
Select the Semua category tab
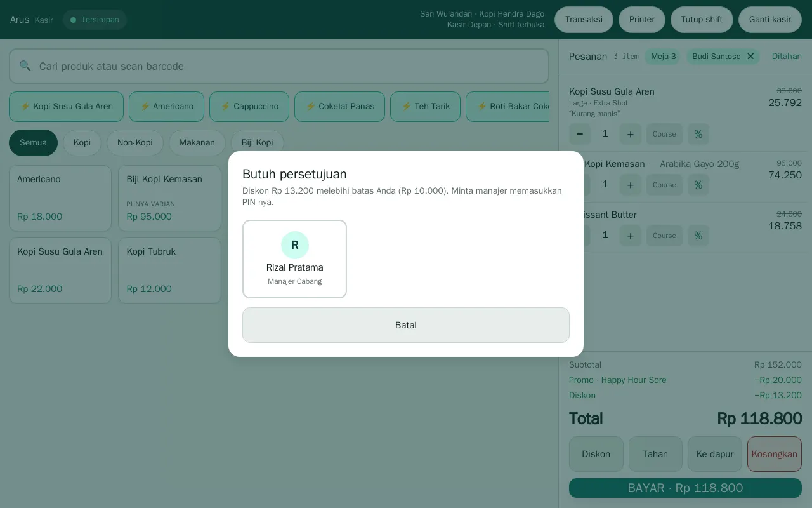[33, 143]
